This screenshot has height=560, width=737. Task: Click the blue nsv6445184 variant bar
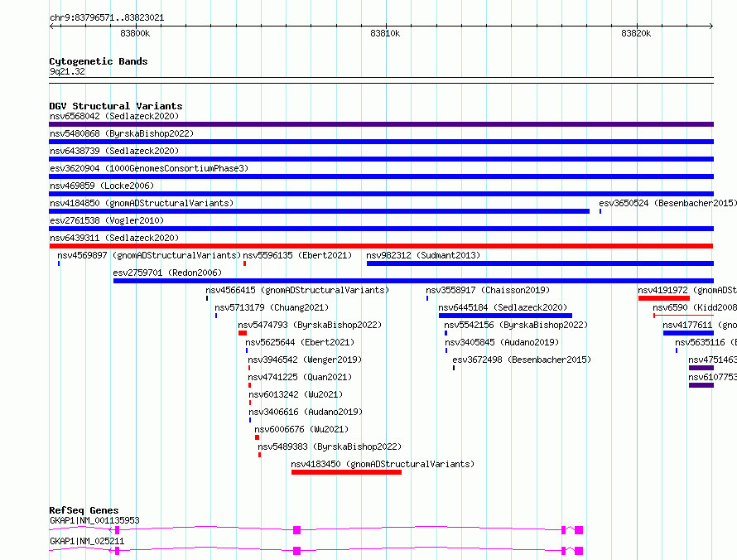click(505, 316)
